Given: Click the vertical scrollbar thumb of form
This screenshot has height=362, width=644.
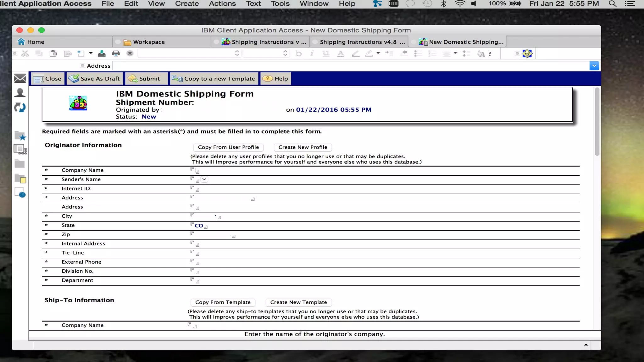Looking at the screenshot, I should (597, 122).
